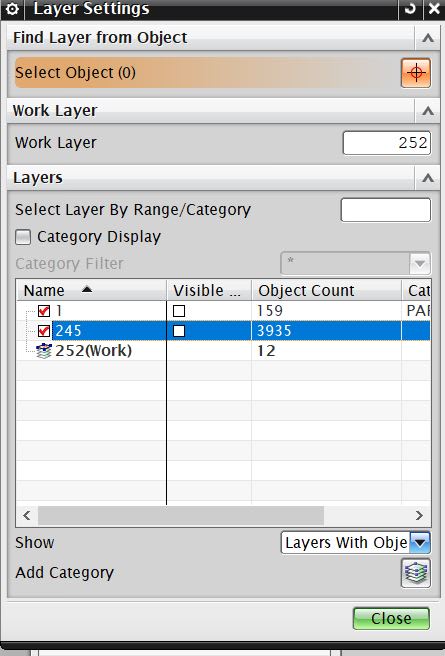This screenshot has height=656, width=445.
Task: Click the green Close button
Action: 391,618
